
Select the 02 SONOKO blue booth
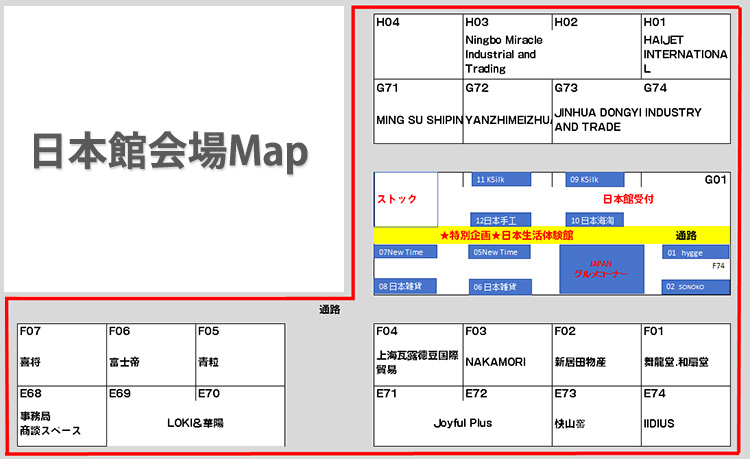(695, 287)
